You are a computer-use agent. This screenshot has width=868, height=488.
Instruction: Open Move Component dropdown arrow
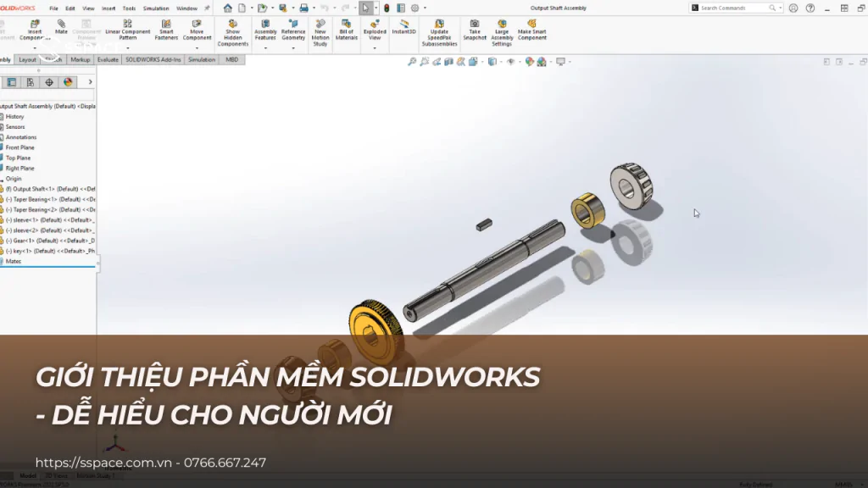click(197, 48)
